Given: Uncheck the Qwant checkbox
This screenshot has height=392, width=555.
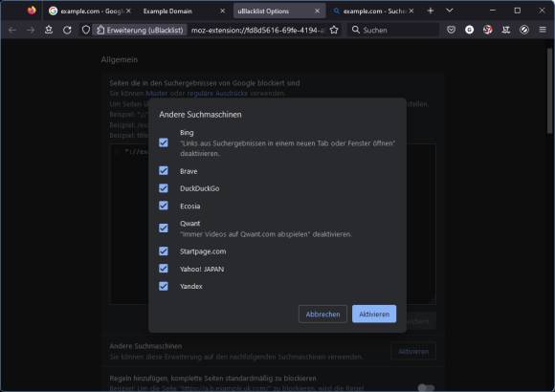Looking at the screenshot, I should (x=164, y=229).
